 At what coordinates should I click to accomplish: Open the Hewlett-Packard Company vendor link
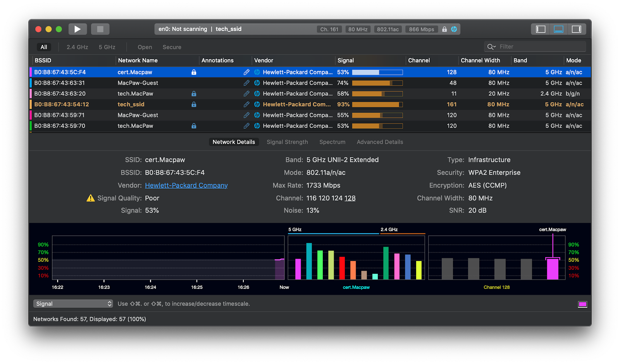click(x=186, y=185)
